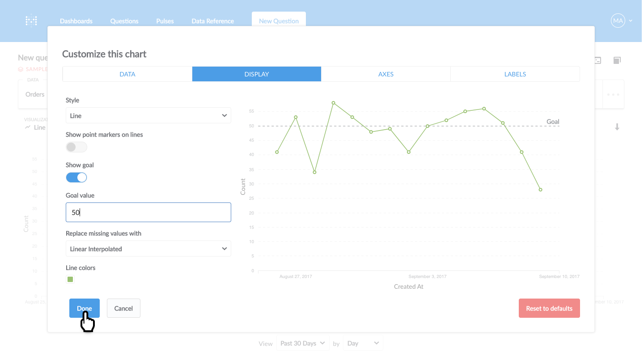Image resolution: width=644 pixels, height=358 pixels.
Task: Open the Dashboards menu item
Action: [x=76, y=21]
